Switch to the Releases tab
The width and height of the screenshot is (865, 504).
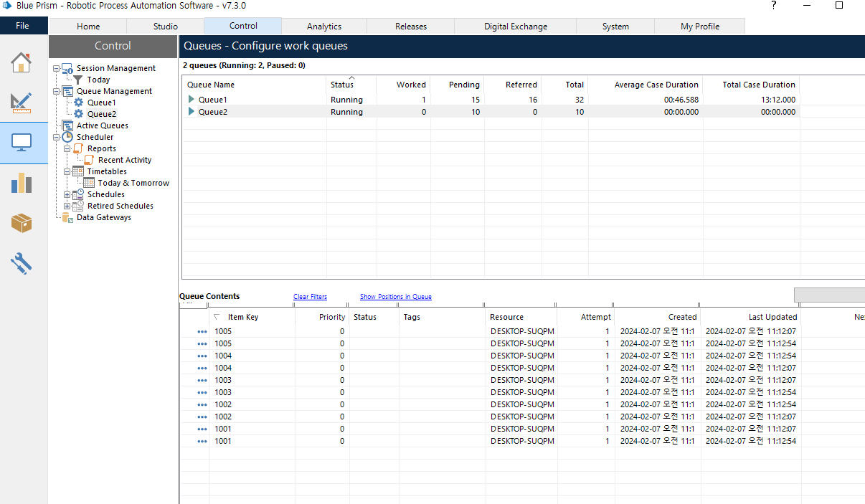point(411,27)
